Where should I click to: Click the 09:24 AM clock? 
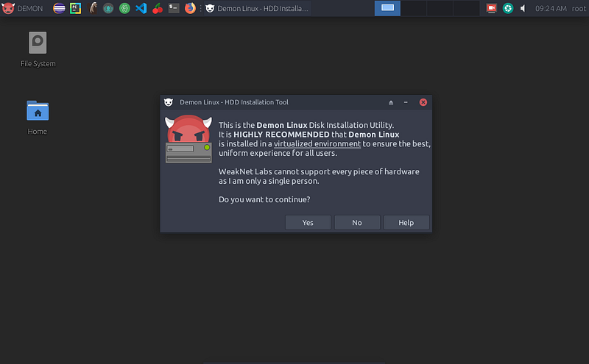tap(551, 8)
